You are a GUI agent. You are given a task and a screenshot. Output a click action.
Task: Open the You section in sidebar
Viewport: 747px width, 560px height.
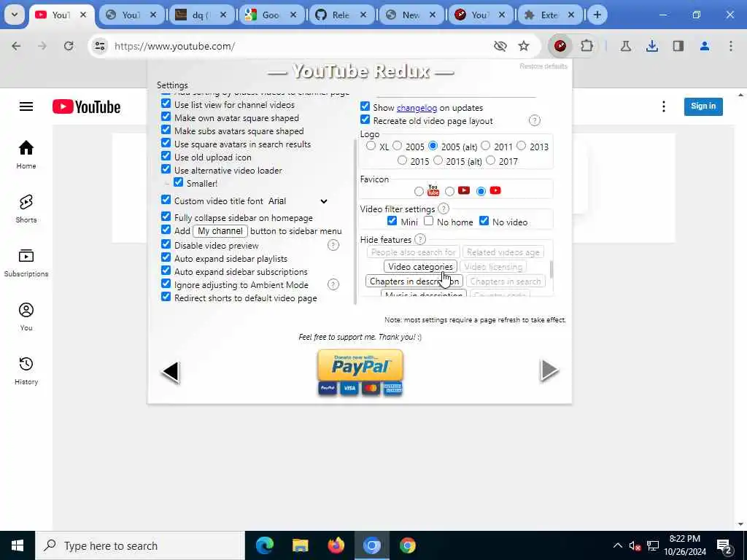point(26,316)
